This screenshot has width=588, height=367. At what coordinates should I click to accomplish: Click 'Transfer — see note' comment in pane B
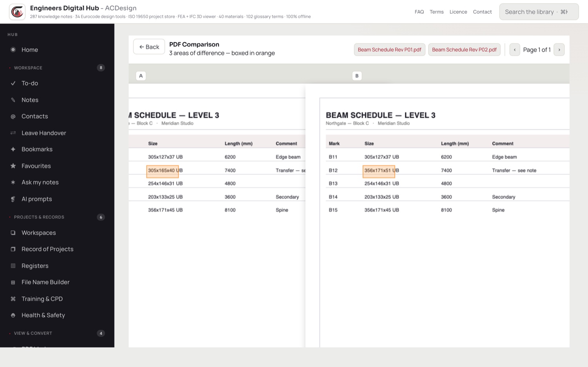coord(514,170)
